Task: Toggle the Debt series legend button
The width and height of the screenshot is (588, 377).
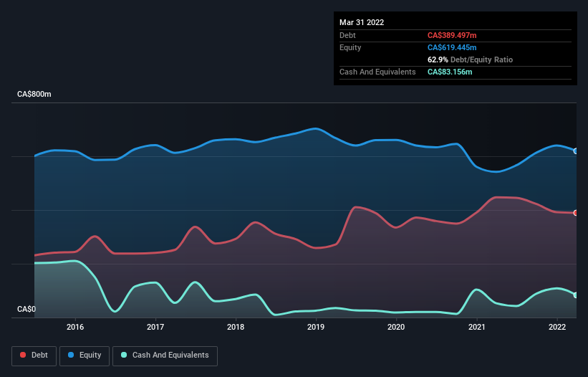Action: pyautogui.click(x=34, y=355)
